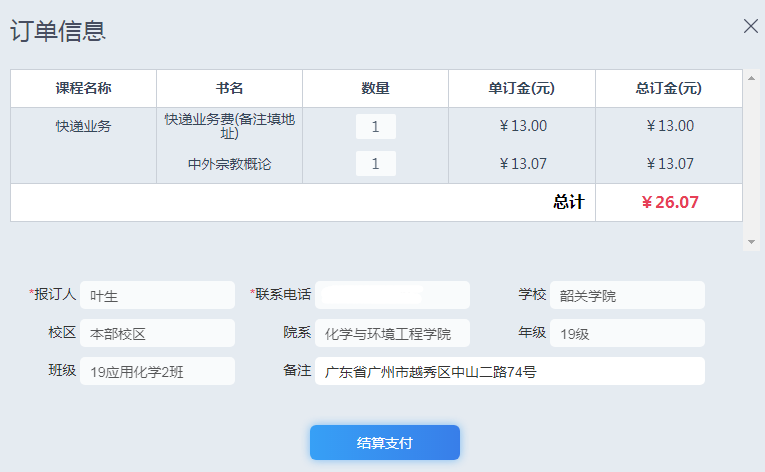Click the 总订金(元) column header
This screenshot has height=472, width=765.
tap(668, 88)
